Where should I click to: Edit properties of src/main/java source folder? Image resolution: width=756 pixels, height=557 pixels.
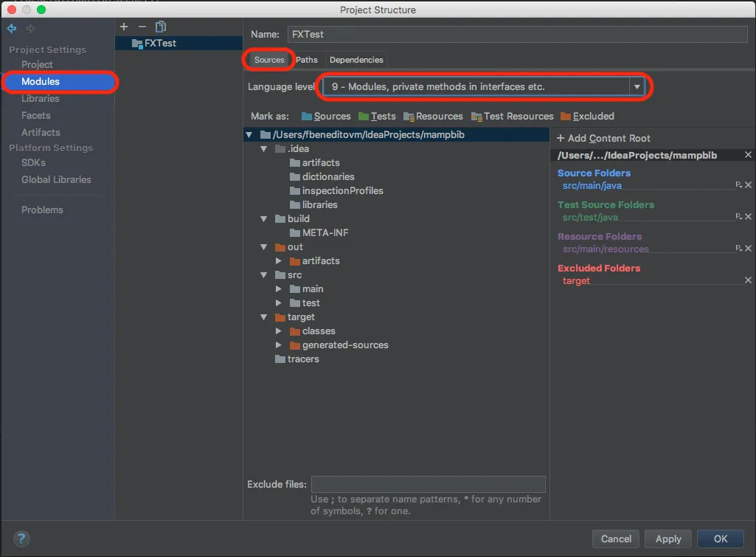coord(738,184)
